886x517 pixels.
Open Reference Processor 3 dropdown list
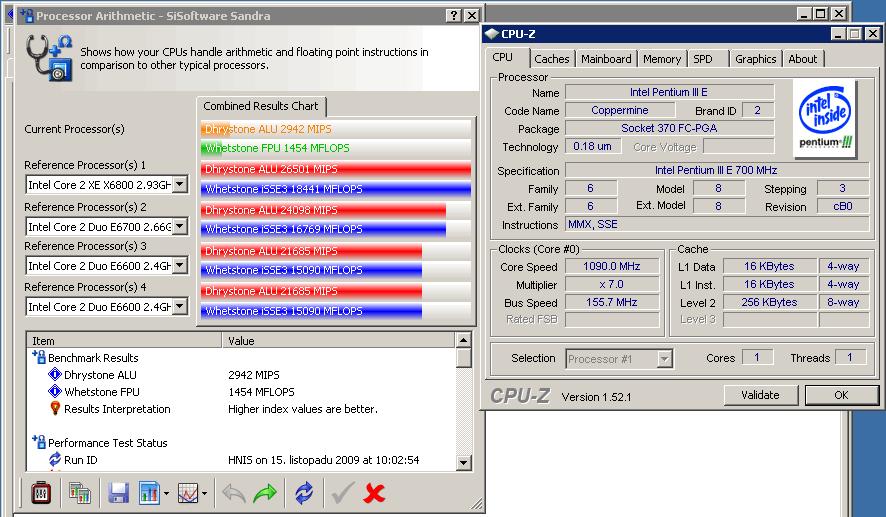coord(180,267)
